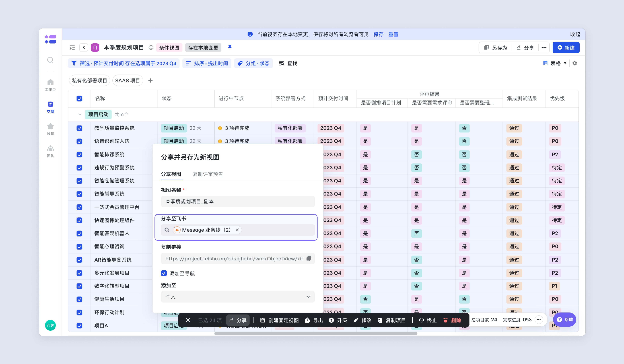Select 私有化部署项目 view tab
The image size is (624, 364).
[x=89, y=81]
